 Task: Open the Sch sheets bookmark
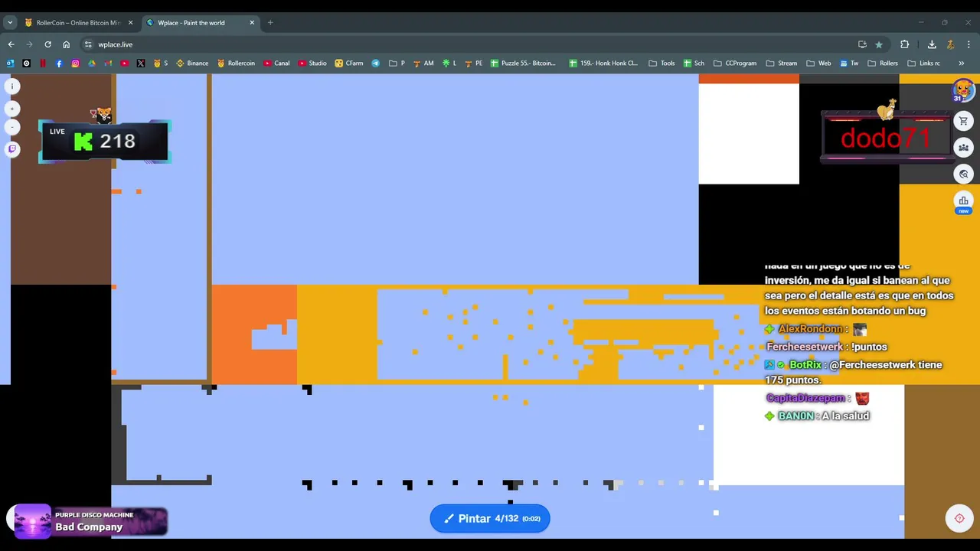point(694,64)
